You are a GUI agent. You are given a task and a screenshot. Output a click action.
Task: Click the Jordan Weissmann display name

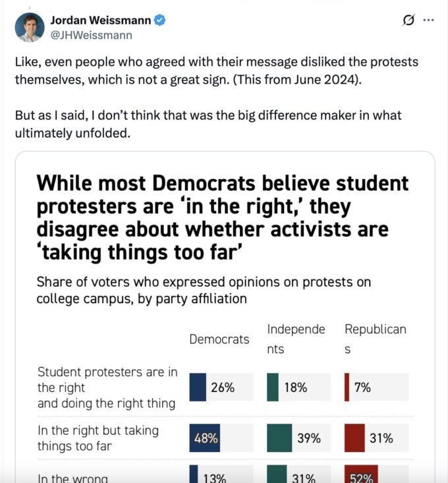pyautogui.click(x=100, y=20)
